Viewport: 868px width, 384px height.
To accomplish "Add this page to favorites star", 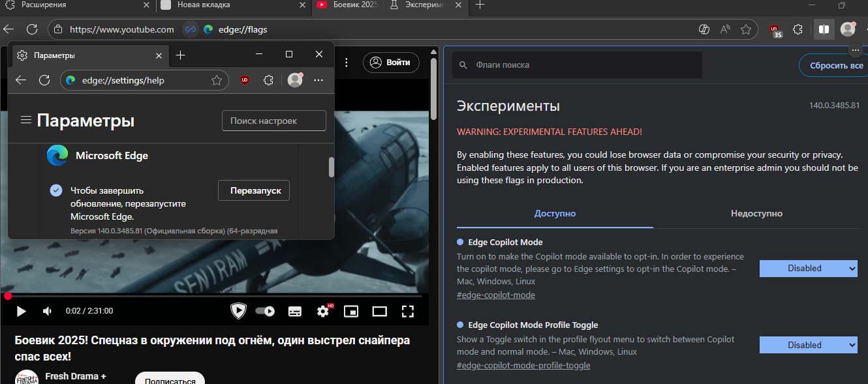I will [746, 29].
